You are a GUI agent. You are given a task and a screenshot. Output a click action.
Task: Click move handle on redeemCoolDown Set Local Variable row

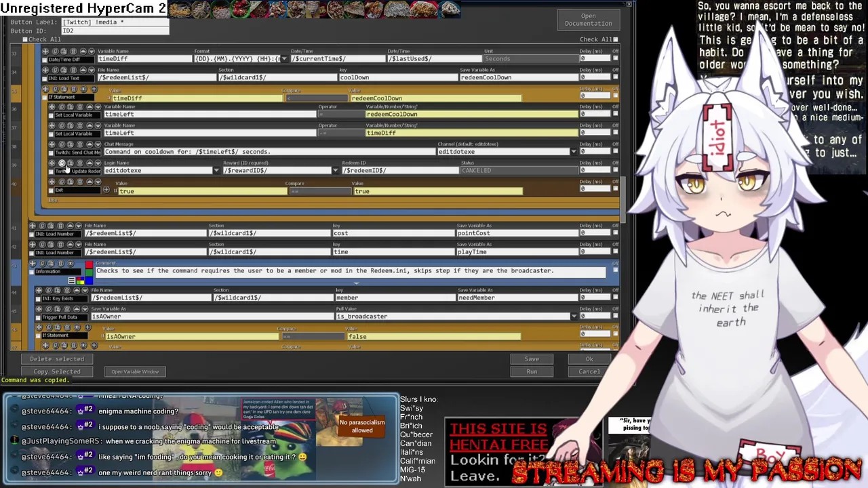click(x=52, y=107)
